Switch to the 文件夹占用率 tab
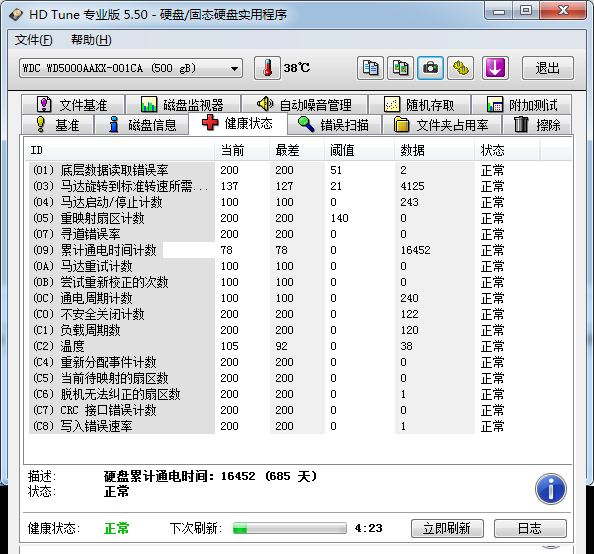 [x=442, y=125]
